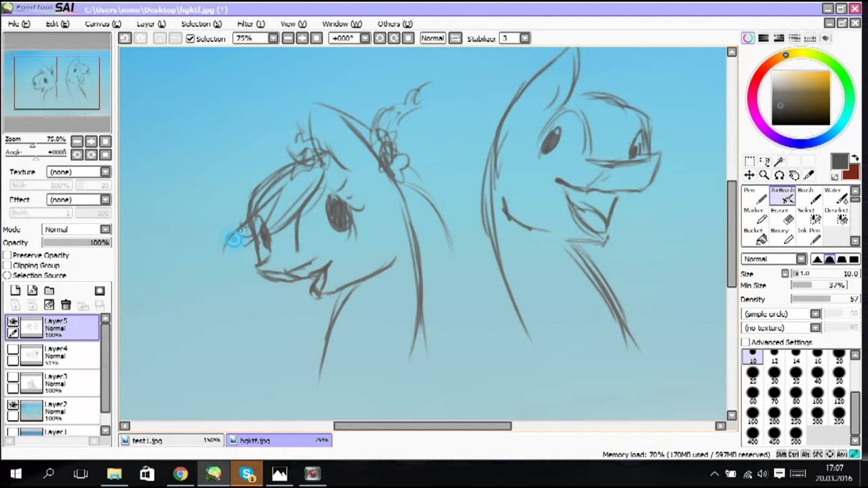Screen dimensions: 868x488
Task: Select the Water brush tool
Action: click(836, 196)
